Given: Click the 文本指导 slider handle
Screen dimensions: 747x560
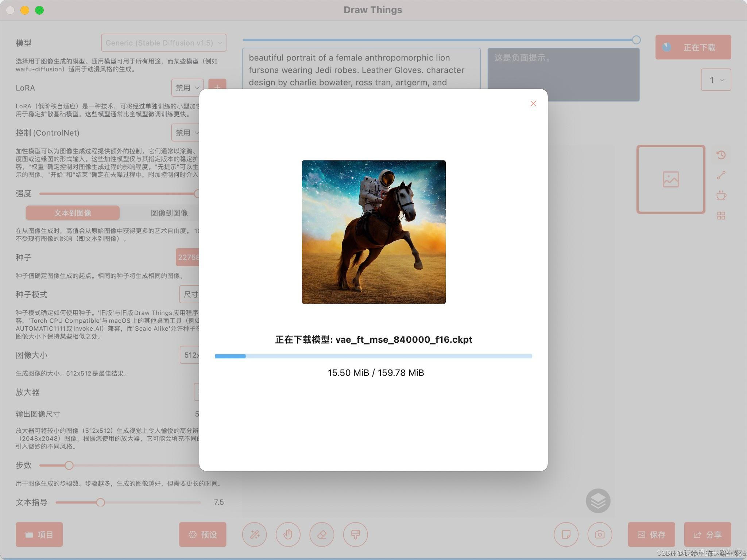Looking at the screenshot, I should pyautogui.click(x=101, y=502).
